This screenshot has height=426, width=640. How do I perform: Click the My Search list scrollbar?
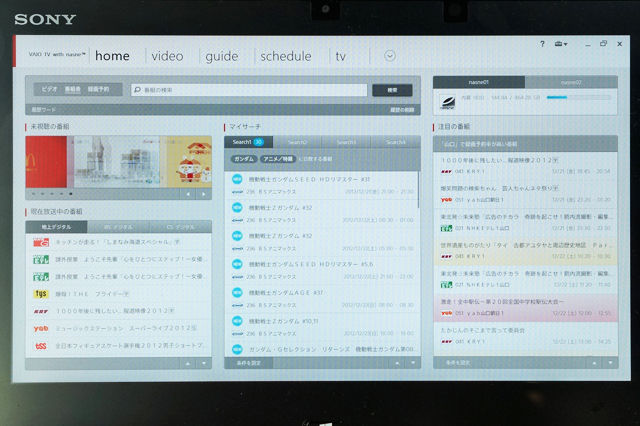(x=418, y=190)
